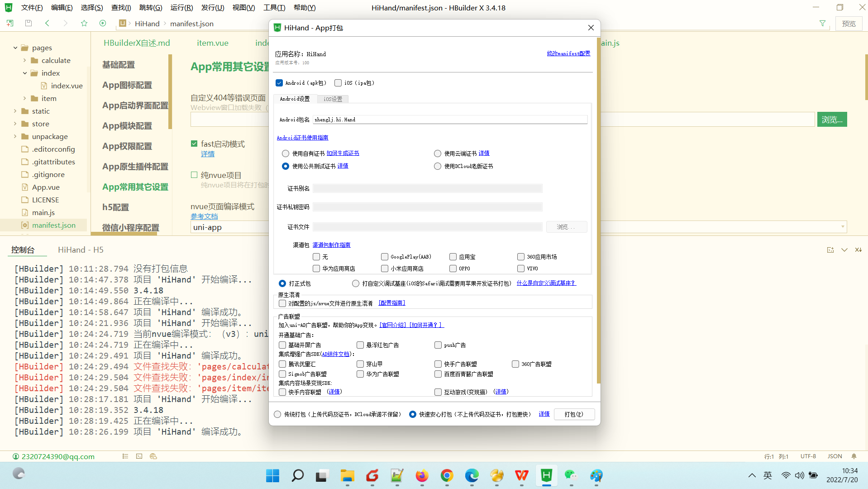Click the notification bell in status bar
This screenshot has width=868, height=489.
pos(854,456)
